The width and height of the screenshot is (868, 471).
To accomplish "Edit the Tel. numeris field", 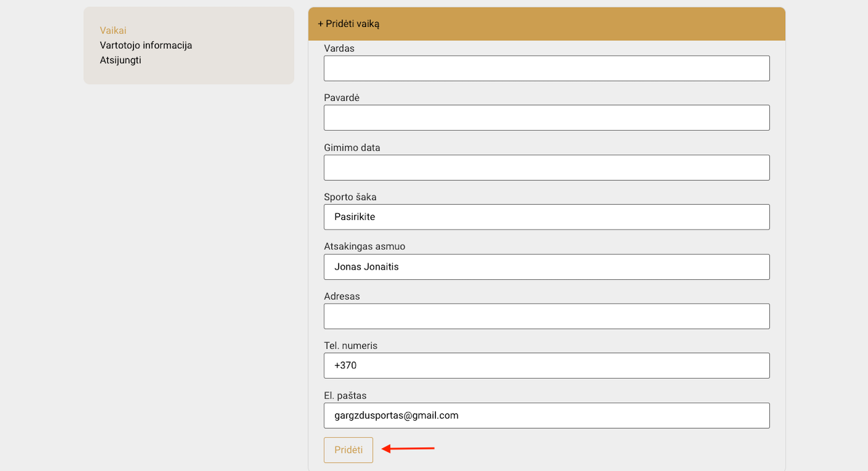I will 546,366.
